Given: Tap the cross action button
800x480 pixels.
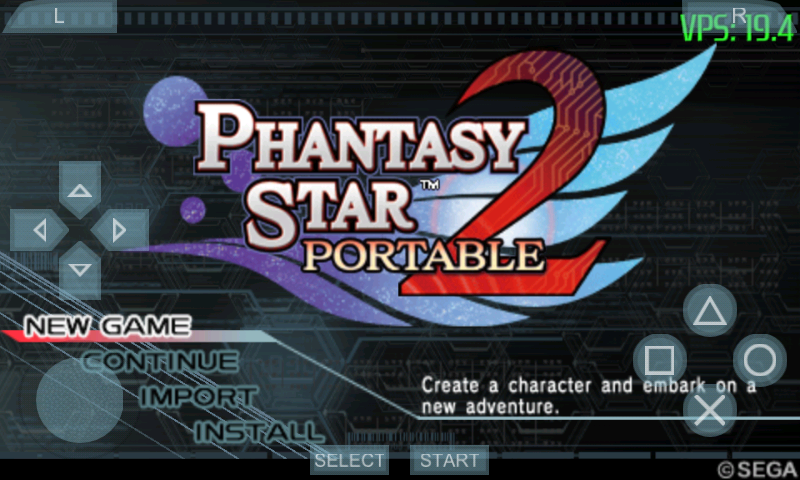Looking at the screenshot, I should 710,410.
